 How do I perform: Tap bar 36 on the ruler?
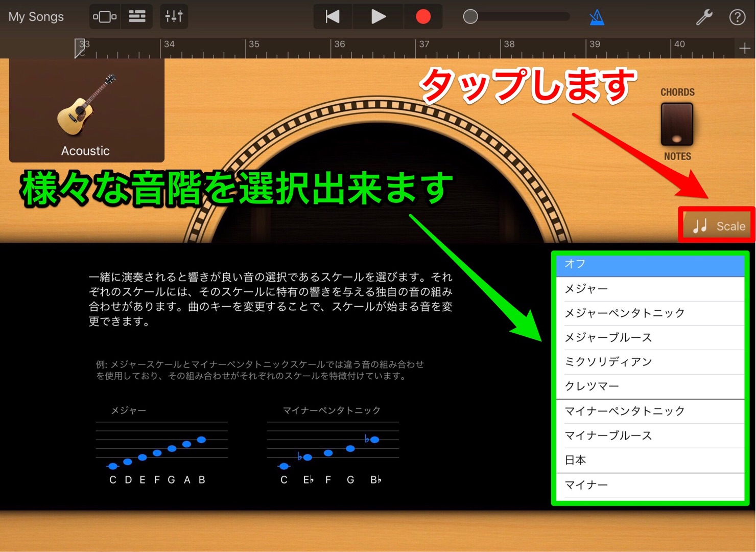(x=340, y=44)
